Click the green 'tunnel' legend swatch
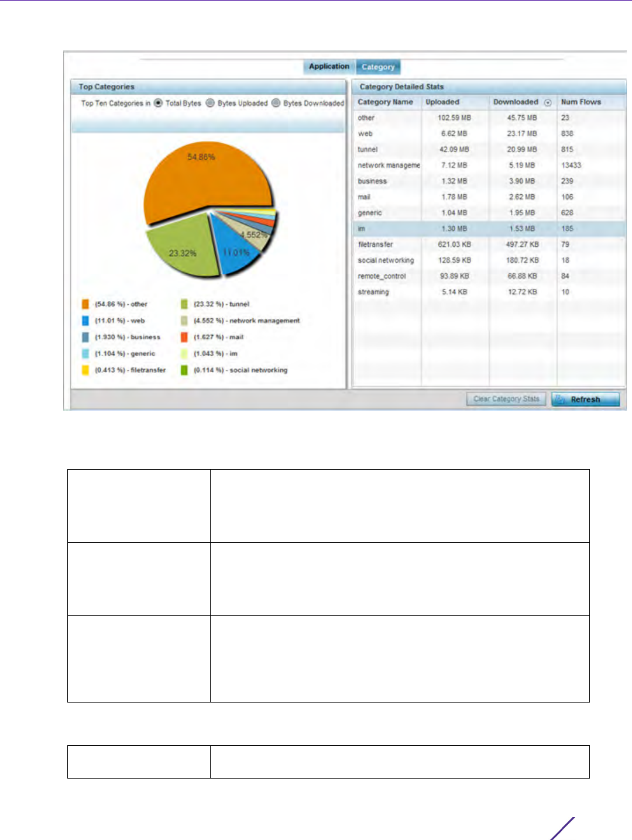 coord(184,304)
